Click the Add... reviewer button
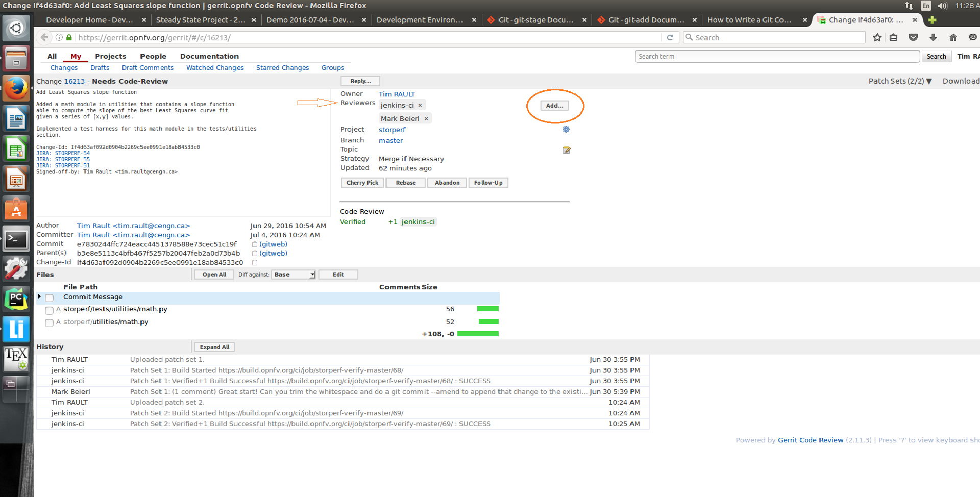Image resolution: width=980 pixels, height=497 pixels. pos(554,106)
